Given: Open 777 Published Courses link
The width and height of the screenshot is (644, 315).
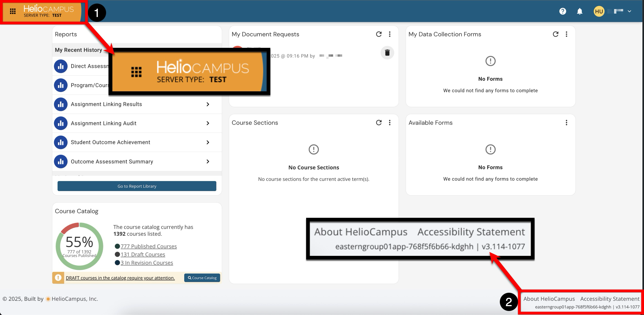Looking at the screenshot, I should [x=148, y=246].
